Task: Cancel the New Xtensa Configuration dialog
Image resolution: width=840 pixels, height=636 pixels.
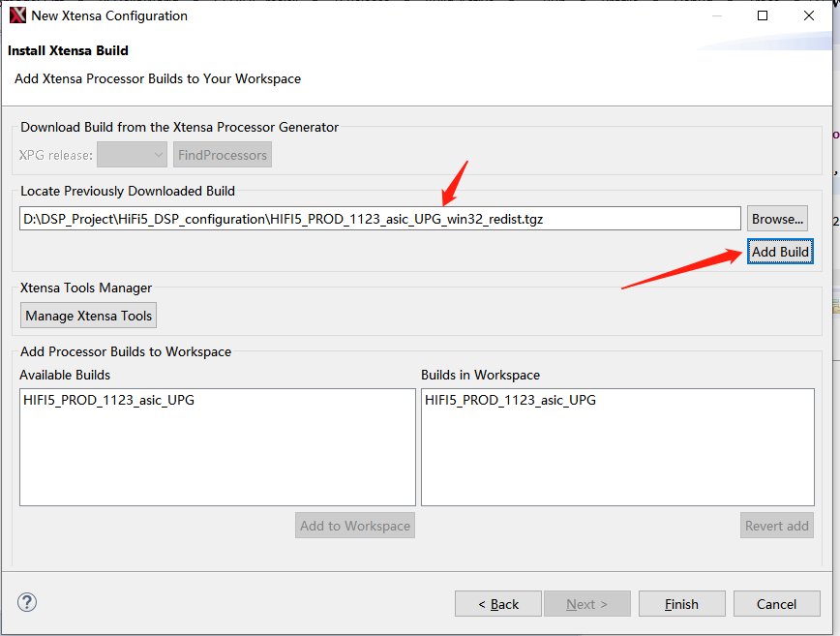Action: 777,604
